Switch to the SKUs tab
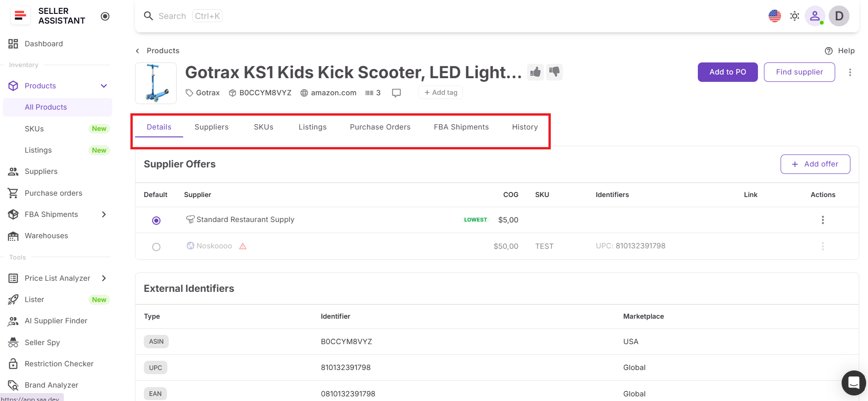This screenshot has height=401, width=868. point(264,127)
